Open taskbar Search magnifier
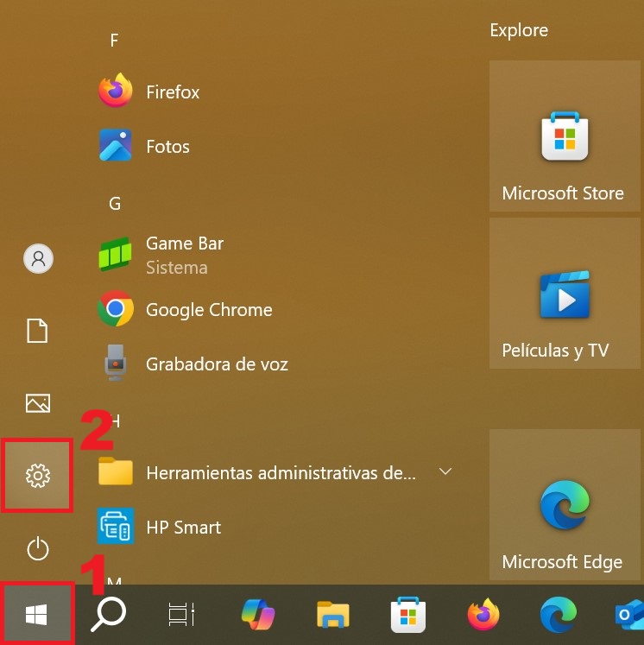The width and height of the screenshot is (644, 645). [x=109, y=615]
